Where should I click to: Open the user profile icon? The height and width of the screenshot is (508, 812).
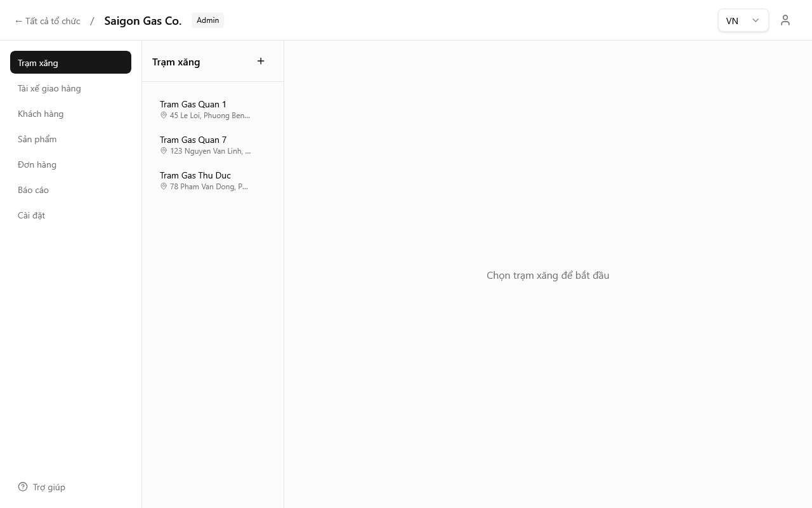pyautogui.click(x=785, y=20)
